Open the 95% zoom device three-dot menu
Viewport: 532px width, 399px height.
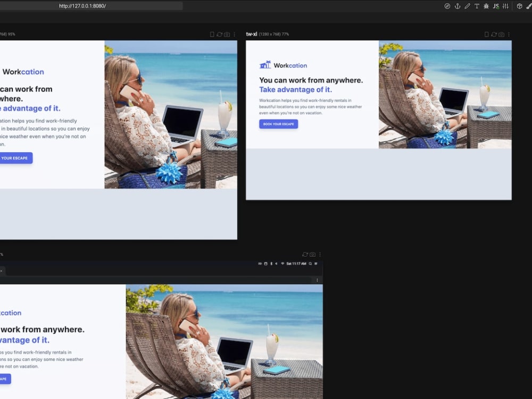coord(235,34)
